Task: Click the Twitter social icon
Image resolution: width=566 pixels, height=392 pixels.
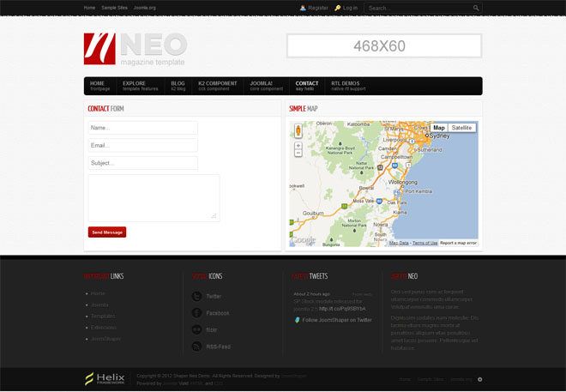Action: pos(196,296)
